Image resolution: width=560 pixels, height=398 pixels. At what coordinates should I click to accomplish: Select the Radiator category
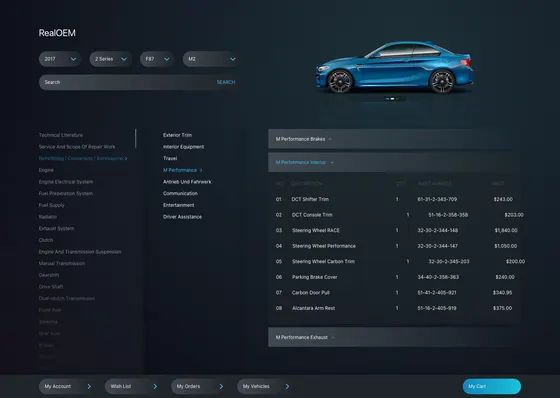coord(48,217)
